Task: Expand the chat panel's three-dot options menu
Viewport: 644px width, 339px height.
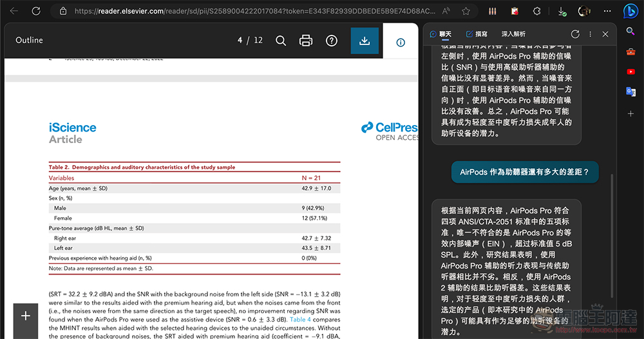Action: pyautogui.click(x=590, y=34)
